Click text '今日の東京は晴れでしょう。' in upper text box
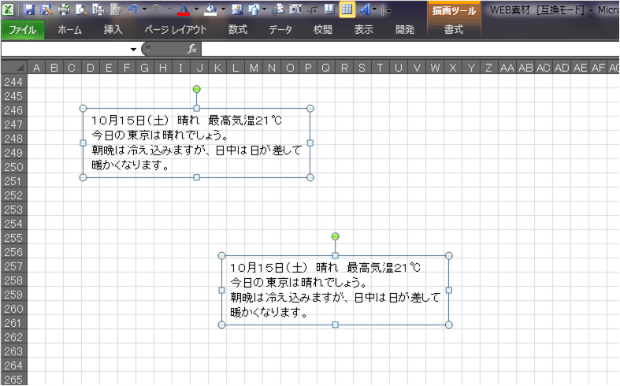This screenshot has height=386, width=620. pos(160,135)
